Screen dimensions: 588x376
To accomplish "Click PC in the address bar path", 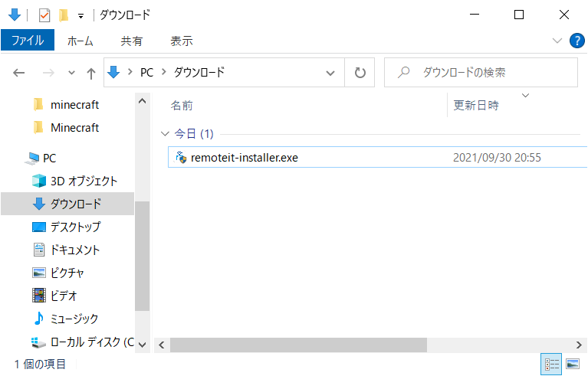I will [146, 72].
